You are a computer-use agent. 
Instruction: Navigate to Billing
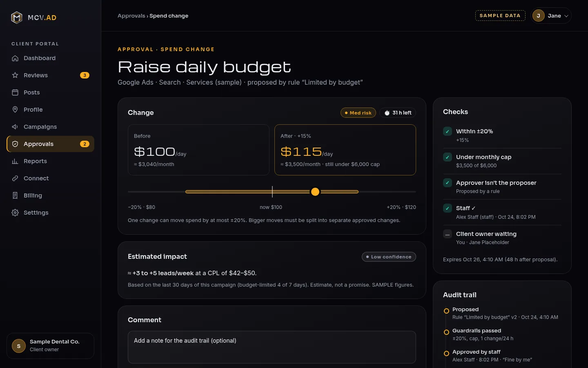coord(50,195)
